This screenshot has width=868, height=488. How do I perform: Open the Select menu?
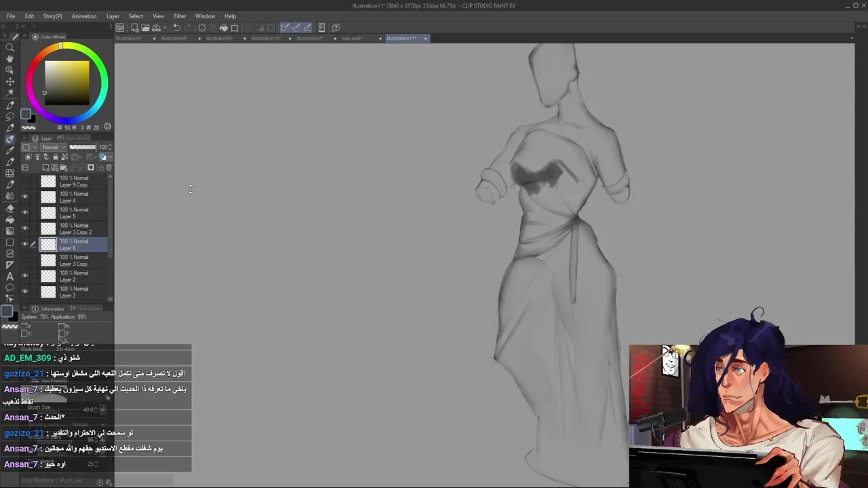[136, 16]
